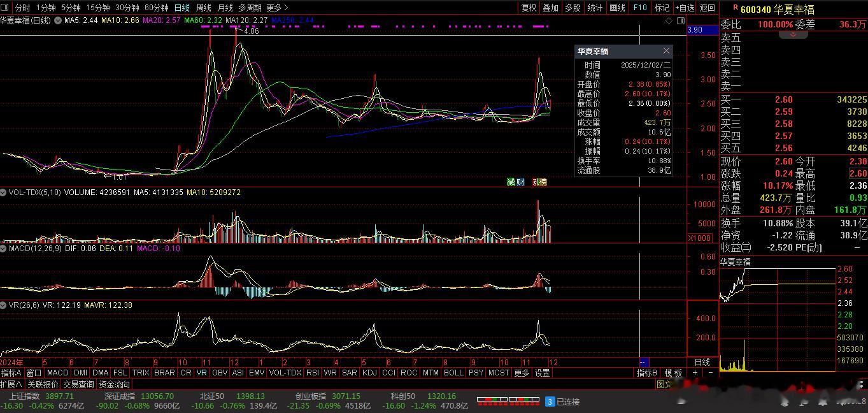Expand the double-chevron under 委比
868x413 pixels.
click(793, 34)
